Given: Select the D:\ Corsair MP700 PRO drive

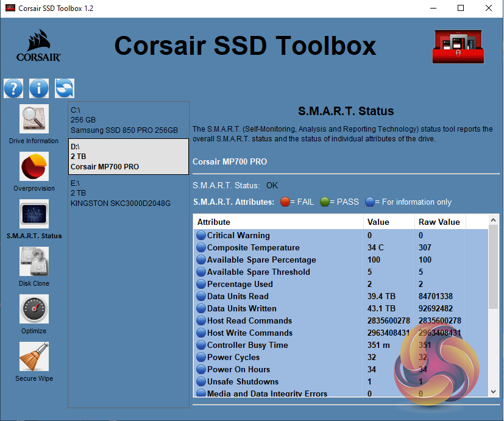Looking at the screenshot, I should pyautogui.click(x=128, y=157).
